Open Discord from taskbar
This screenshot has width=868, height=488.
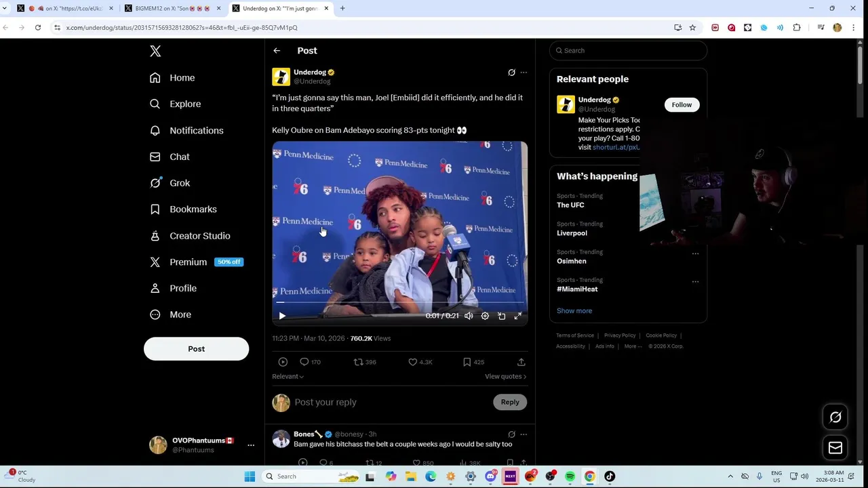point(490,476)
